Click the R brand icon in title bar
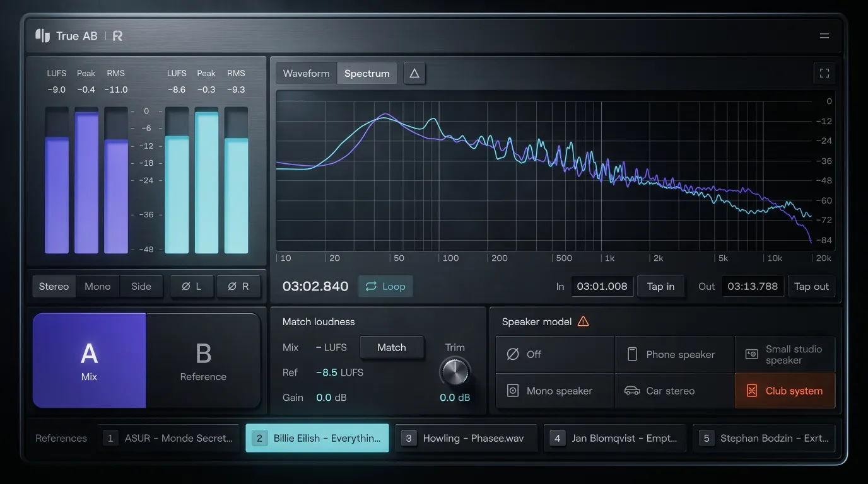Viewport: 868px width, 484px height. [x=117, y=36]
